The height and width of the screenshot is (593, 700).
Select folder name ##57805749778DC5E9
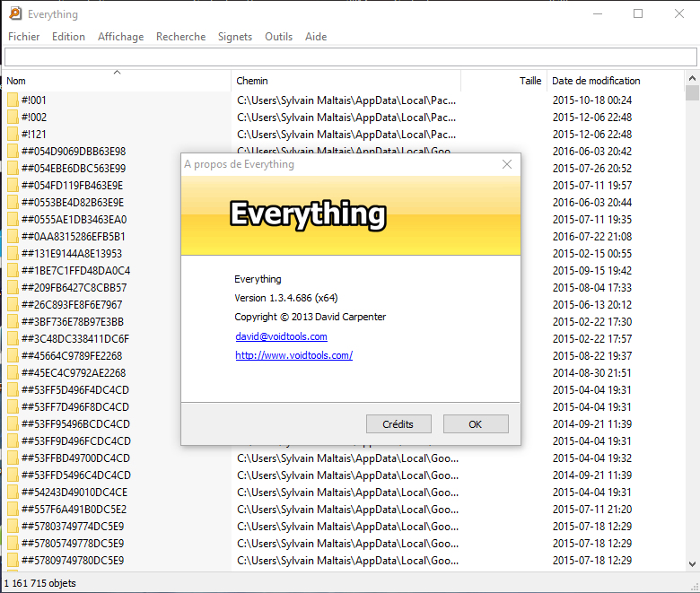point(73,543)
